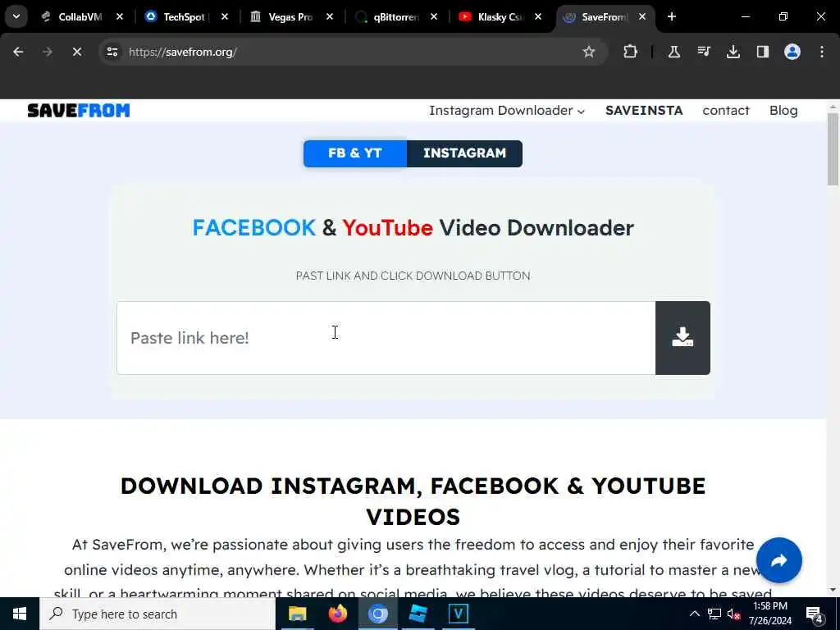
Task: Click the blue share floating button
Action: click(x=779, y=560)
